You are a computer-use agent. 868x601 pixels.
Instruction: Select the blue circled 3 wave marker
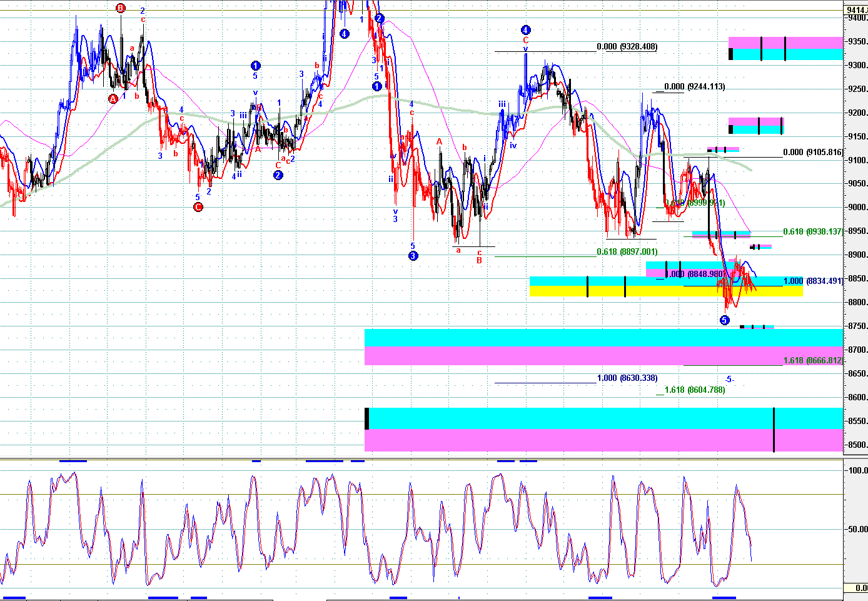point(413,256)
